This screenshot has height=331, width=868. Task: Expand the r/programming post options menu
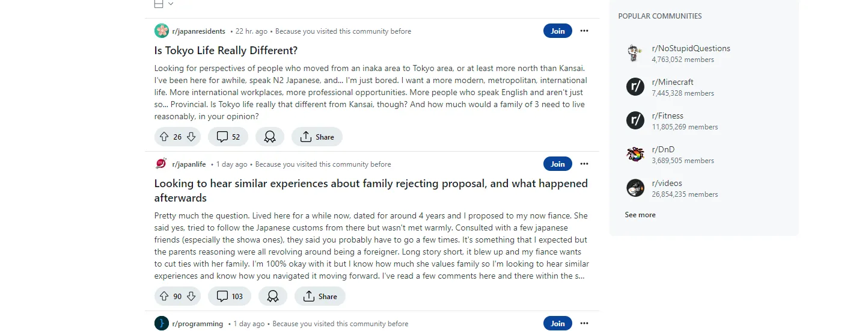tap(584, 324)
